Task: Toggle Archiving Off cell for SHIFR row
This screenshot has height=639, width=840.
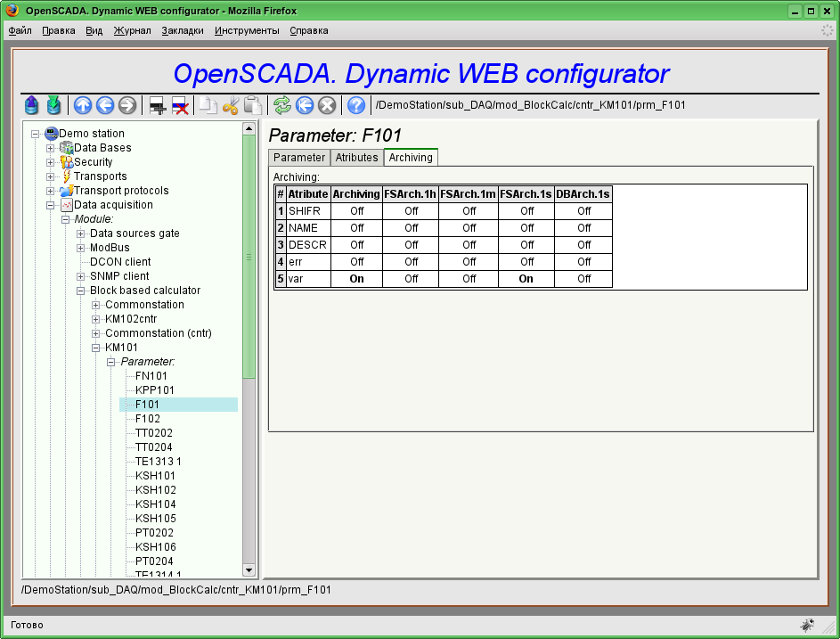Action: point(357,211)
